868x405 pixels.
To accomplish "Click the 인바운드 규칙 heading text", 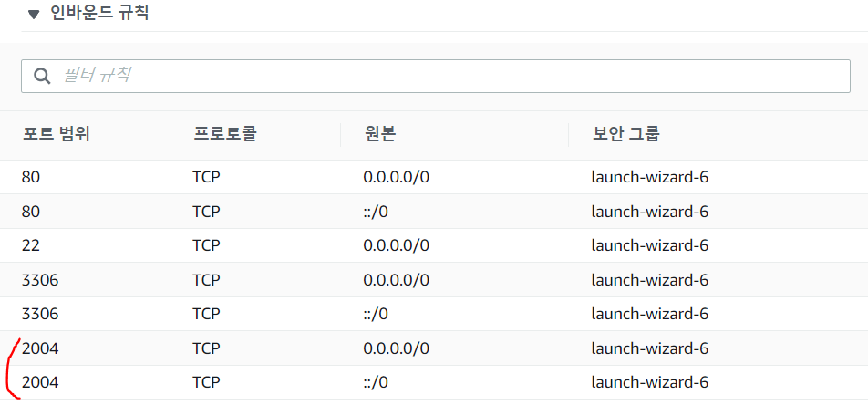I will coord(99,14).
